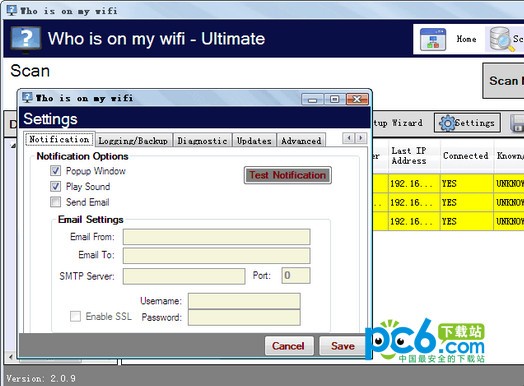
Task: Focus the Email To field
Action: [217, 255]
